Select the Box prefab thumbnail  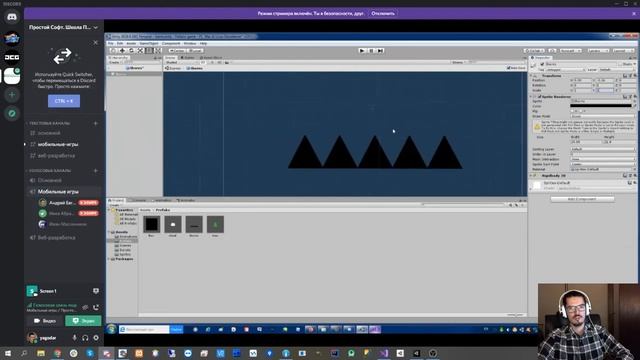(x=151, y=224)
